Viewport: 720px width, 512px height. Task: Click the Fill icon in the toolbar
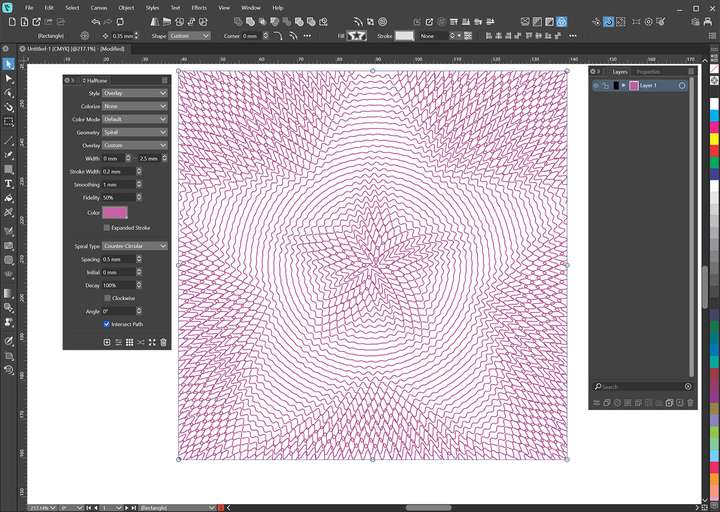tap(356, 35)
